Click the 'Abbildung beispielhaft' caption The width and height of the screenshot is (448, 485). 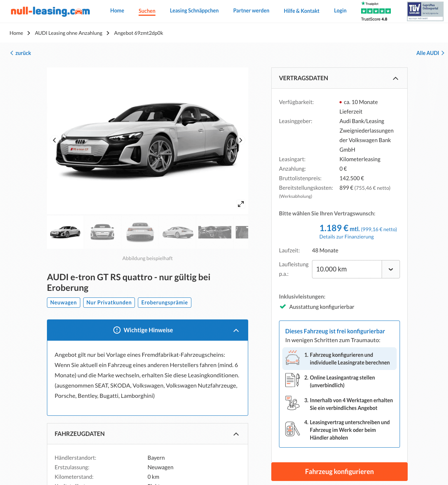[147, 258]
